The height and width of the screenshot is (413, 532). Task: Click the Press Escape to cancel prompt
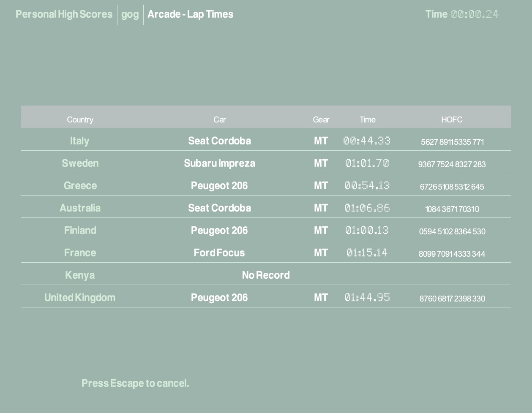point(135,383)
